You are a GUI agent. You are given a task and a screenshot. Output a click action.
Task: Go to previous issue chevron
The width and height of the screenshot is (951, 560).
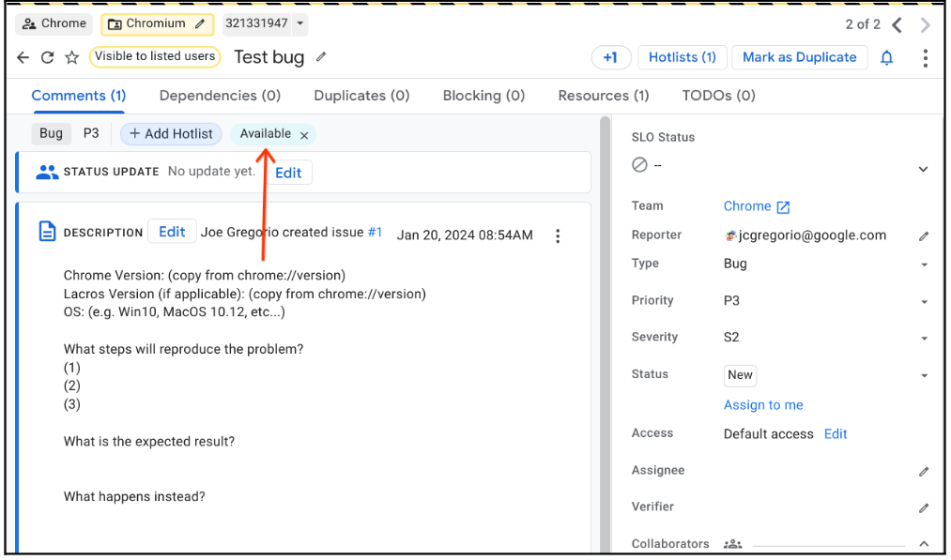pos(897,24)
